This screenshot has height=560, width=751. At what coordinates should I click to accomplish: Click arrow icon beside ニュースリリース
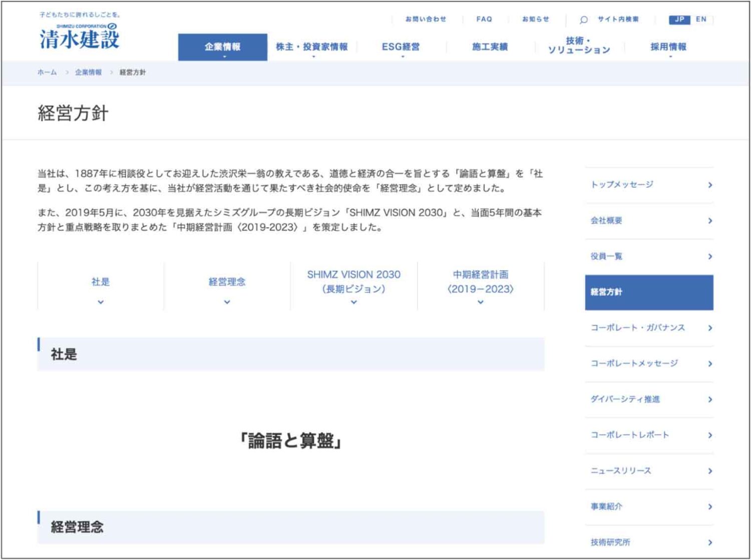[710, 471]
